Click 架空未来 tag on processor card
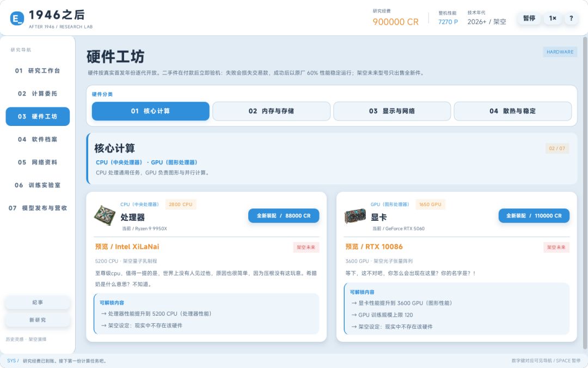 point(306,247)
